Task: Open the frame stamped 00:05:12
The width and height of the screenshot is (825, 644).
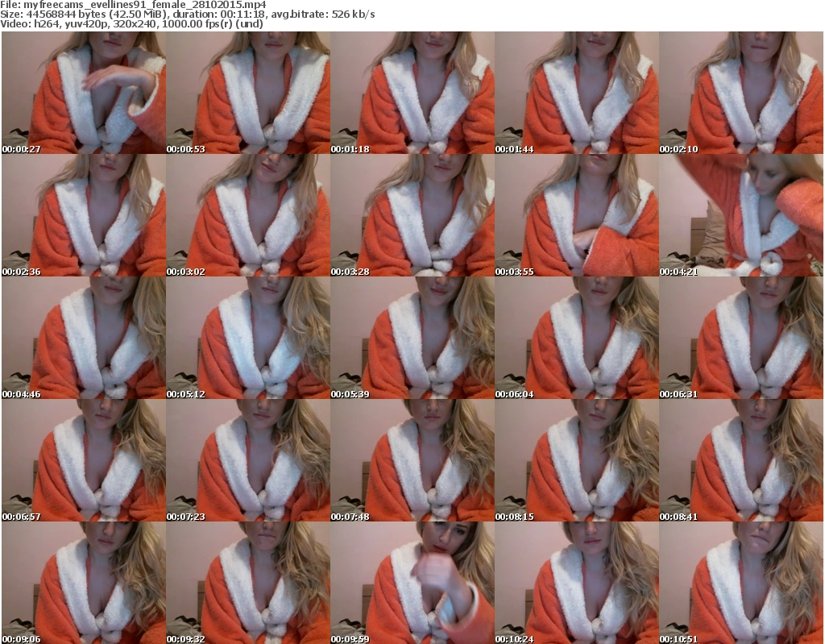Action: (x=248, y=338)
